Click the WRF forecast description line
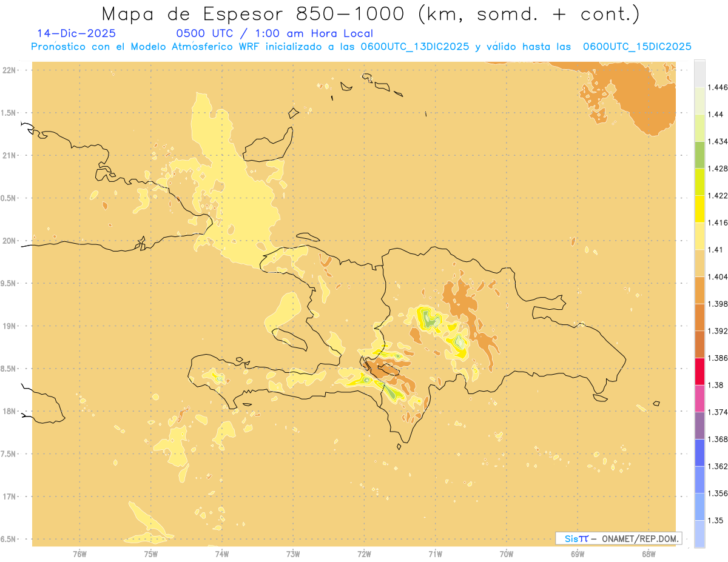728x562 pixels. click(x=362, y=47)
